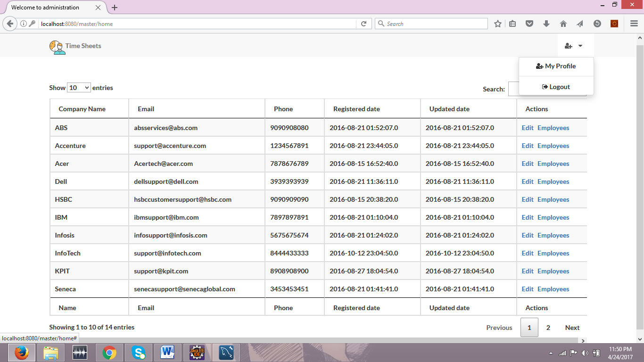Select My Profile from the dropdown menu
This screenshot has width=644, height=362.
pos(556,66)
